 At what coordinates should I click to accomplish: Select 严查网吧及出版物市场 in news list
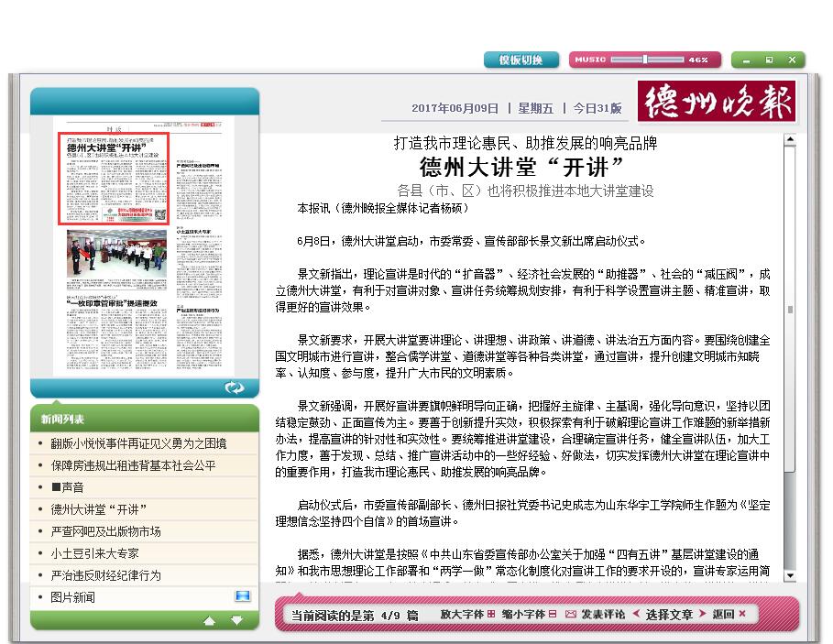(x=105, y=531)
